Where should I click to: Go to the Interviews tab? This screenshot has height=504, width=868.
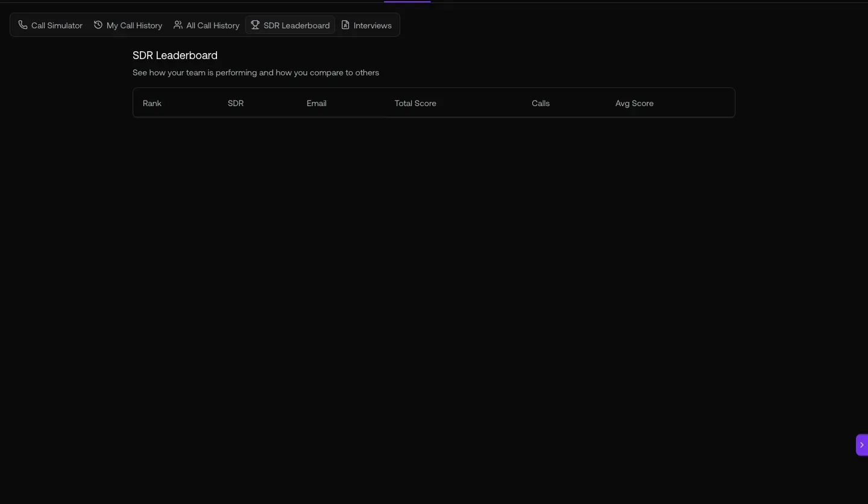[x=366, y=25]
